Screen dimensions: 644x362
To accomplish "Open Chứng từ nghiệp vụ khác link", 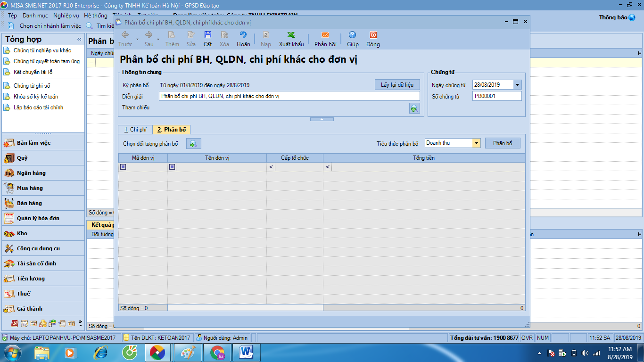I will pos(42,50).
